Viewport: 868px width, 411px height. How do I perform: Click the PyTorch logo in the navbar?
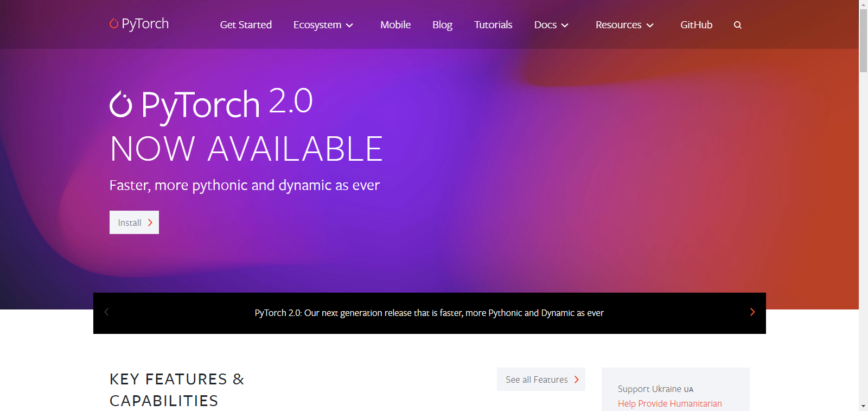139,24
